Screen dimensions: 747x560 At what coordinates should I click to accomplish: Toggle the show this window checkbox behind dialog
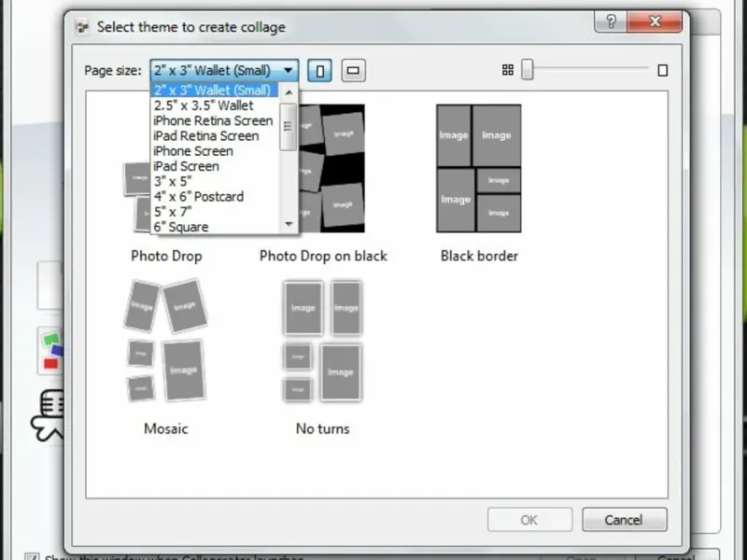click(32, 556)
